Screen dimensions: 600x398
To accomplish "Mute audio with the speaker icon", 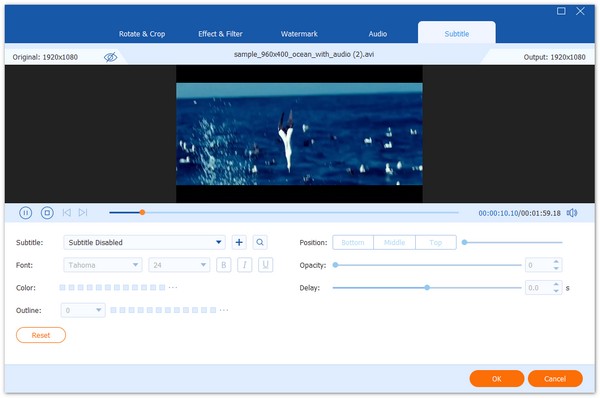I will 572,213.
